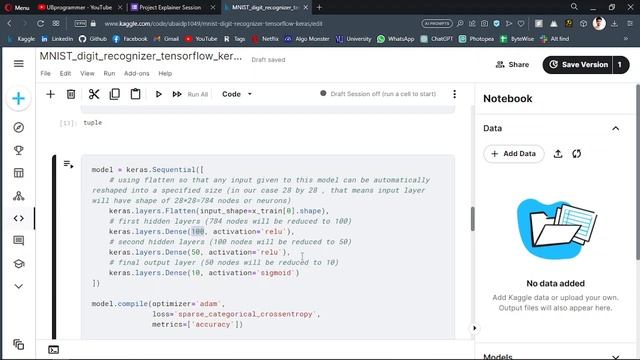Open the Run menu
Image resolution: width=640 pixels, height=360 pixels.
coord(109,73)
